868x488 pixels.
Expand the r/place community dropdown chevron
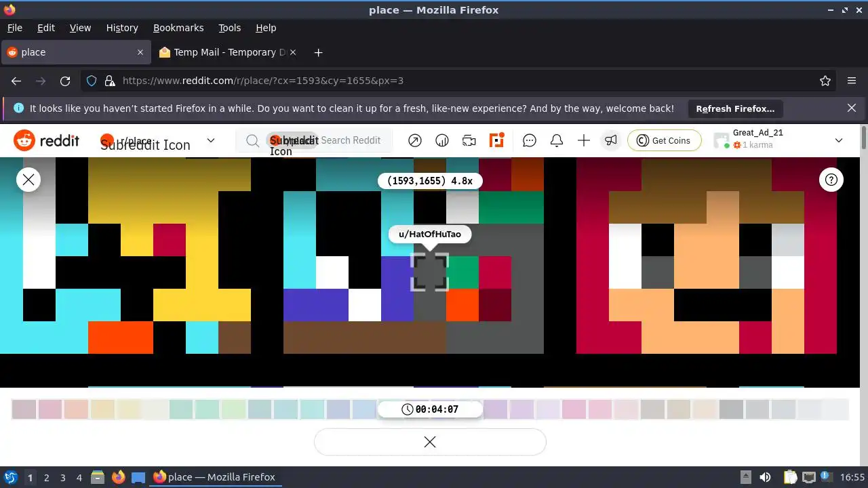[x=211, y=140]
